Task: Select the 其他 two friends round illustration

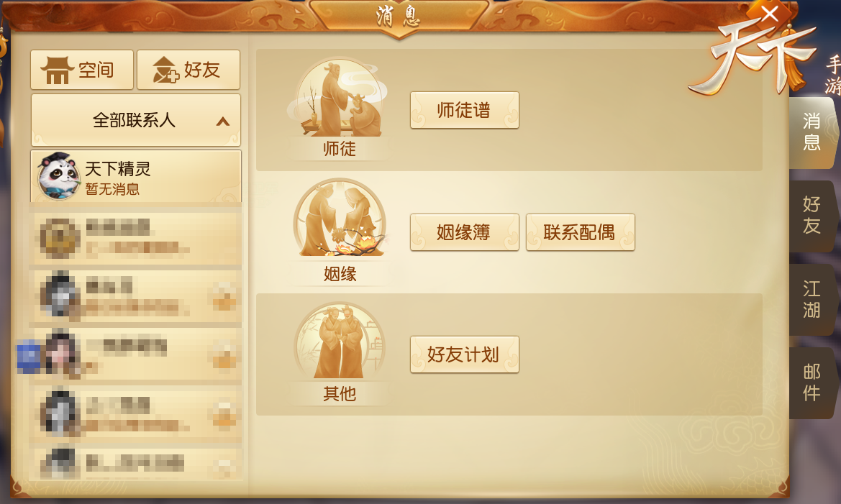Action: (340, 341)
